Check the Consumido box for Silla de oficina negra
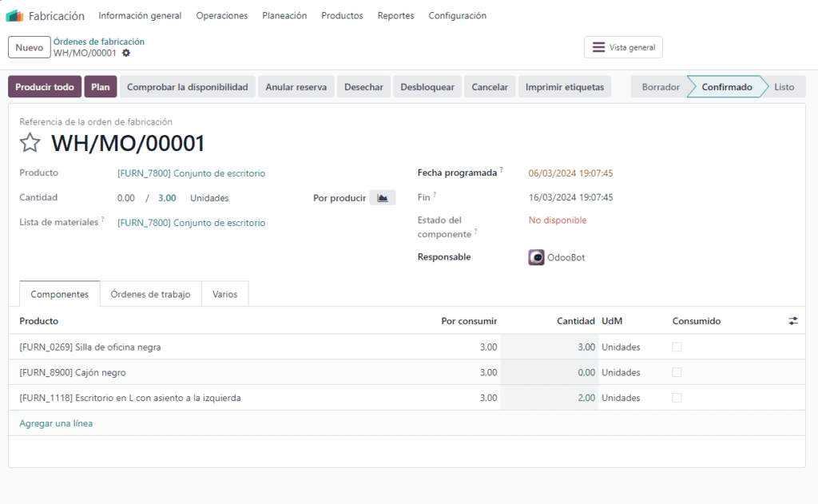 pos(677,347)
